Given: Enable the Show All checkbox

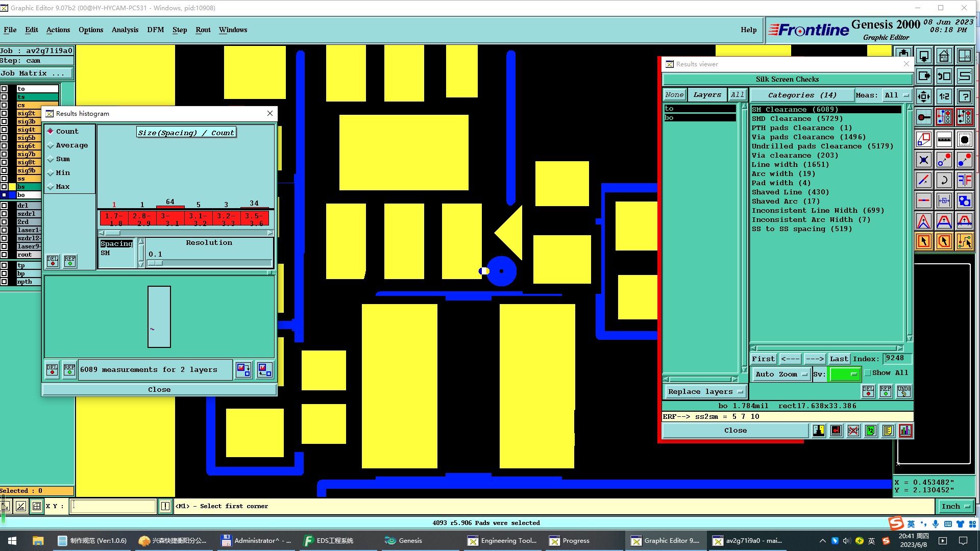Looking at the screenshot, I should pos(867,373).
